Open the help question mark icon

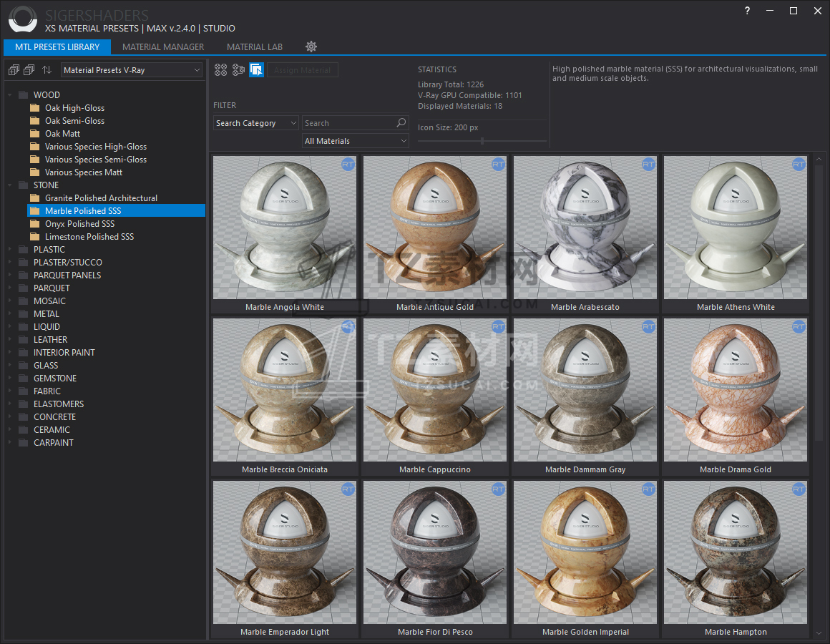point(747,11)
